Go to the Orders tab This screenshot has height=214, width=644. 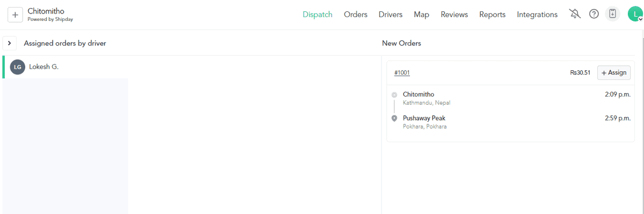pos(355,14)
